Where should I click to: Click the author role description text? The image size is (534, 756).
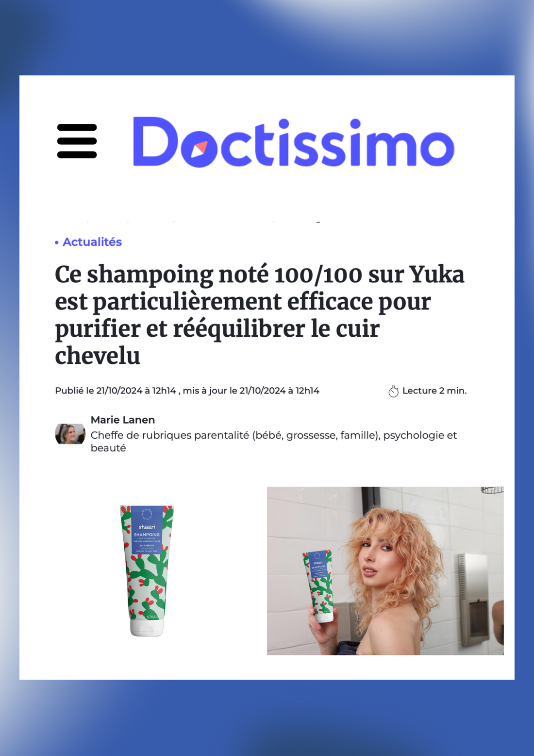(x=274, y=441)
